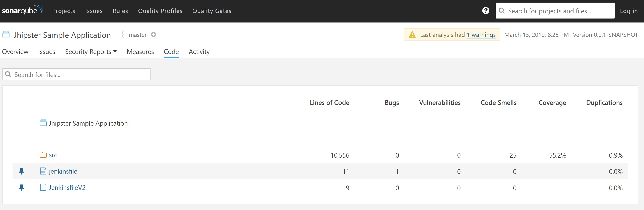The image size is (644, 210).
Task: Open the Overview tab
Action: [x=15, y=52]
